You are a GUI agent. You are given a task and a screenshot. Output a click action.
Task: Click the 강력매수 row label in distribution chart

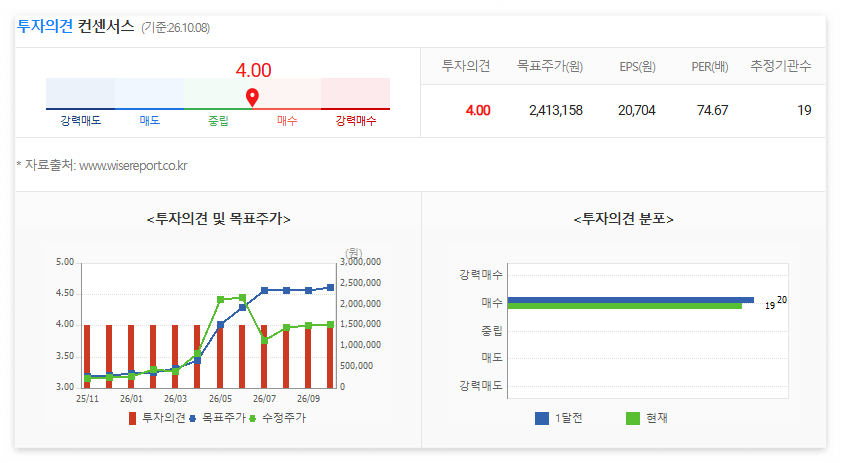[481, 275]
